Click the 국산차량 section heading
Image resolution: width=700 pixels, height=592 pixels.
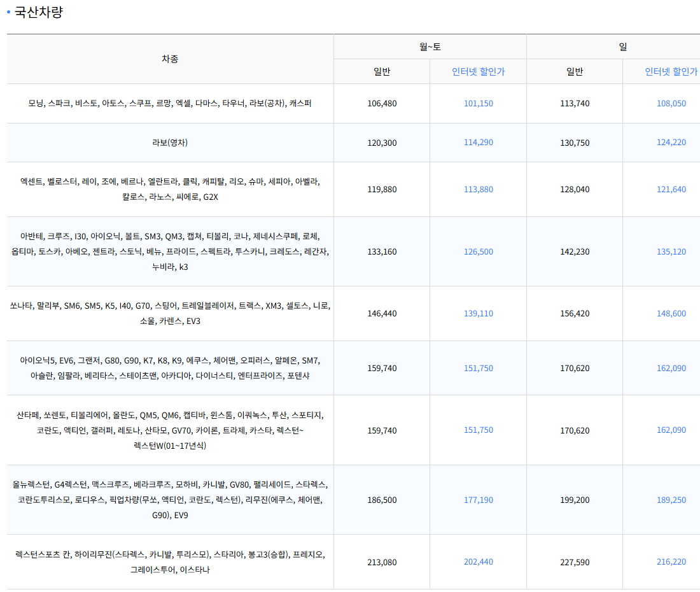pyautogui.click(x=38, y=12)
